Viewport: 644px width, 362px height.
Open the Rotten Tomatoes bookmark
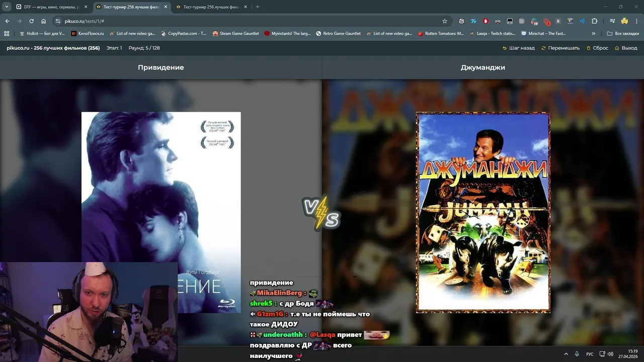441,34
